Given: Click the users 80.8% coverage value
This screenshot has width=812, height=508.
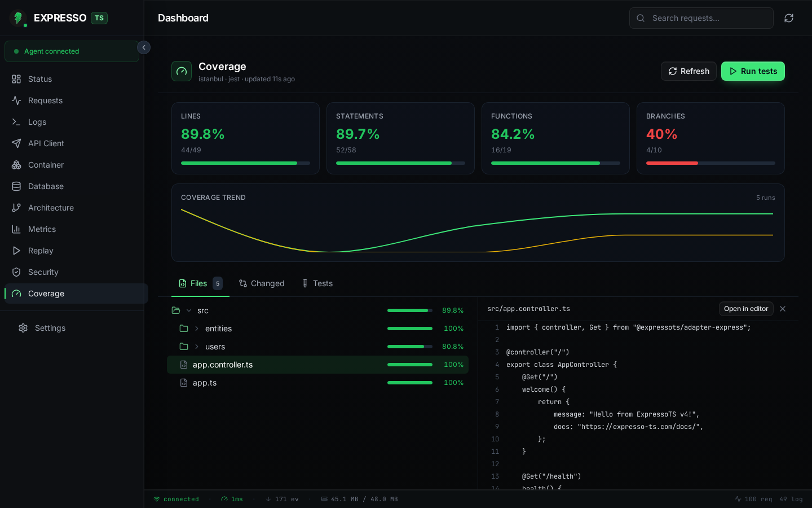Looking at the screenshot, I should [453, 347].
